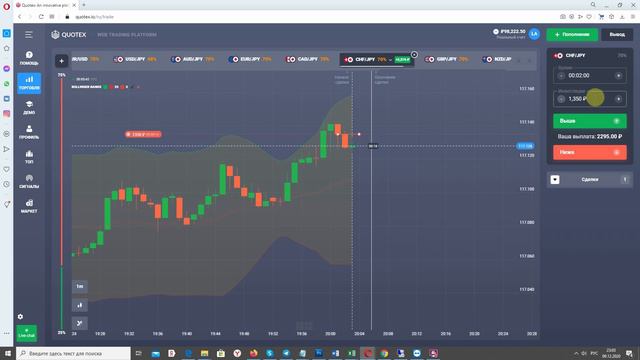
Task: Open the Сделки trades panel header
Action: [590, 180]
